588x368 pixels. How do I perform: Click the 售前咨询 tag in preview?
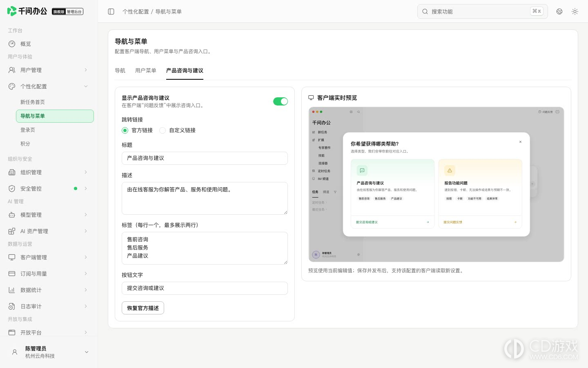pyautogui.click(x=364, y=199)
